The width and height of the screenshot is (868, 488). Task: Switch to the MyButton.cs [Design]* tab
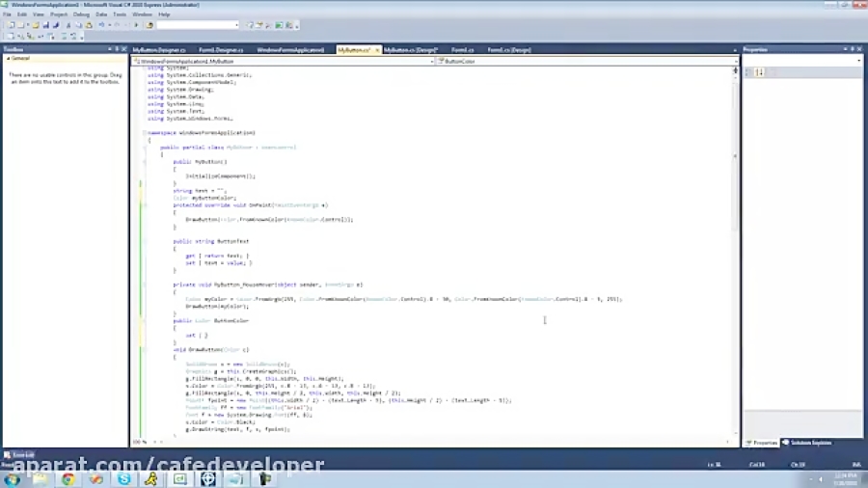coord(411,50)
